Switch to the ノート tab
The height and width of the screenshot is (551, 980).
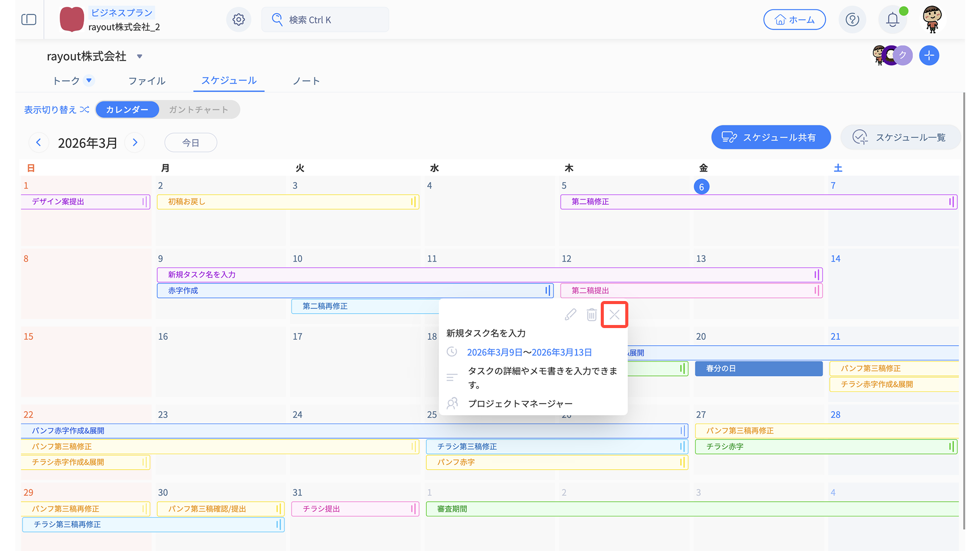point(306,81)
